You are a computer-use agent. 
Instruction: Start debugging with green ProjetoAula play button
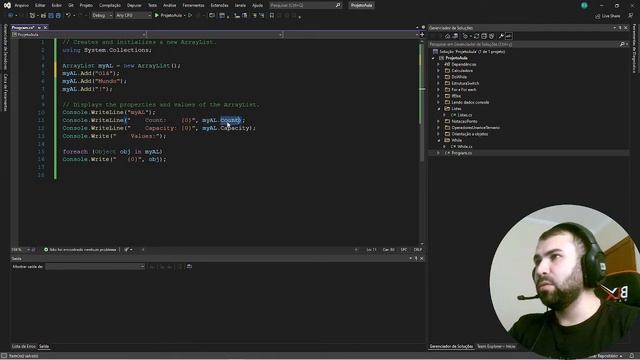click(168, 16)
